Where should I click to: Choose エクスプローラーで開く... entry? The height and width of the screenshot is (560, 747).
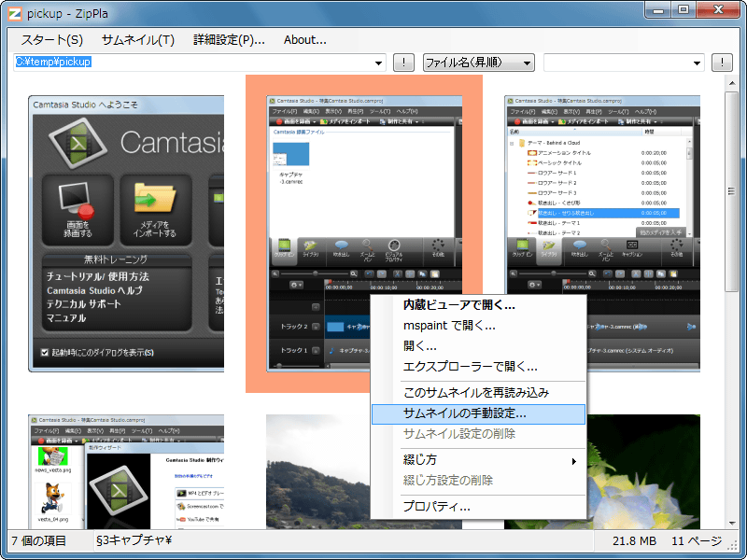pyautogui.click(x=478, y=367)
